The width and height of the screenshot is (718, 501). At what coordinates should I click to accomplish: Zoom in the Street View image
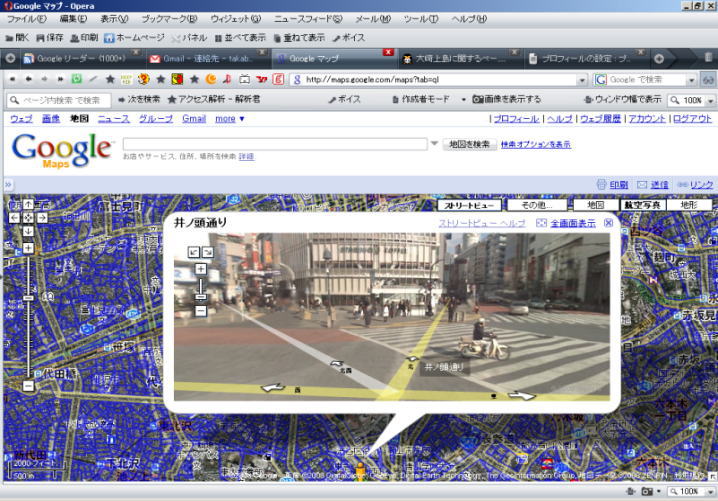201,269
